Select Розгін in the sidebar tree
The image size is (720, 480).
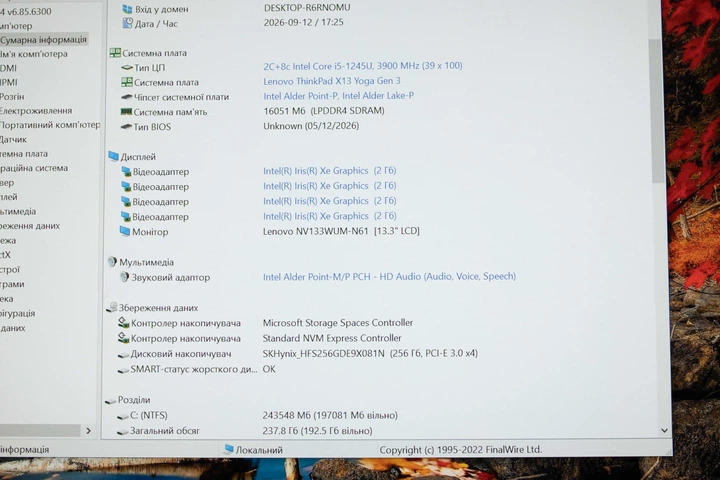point(12,97)
